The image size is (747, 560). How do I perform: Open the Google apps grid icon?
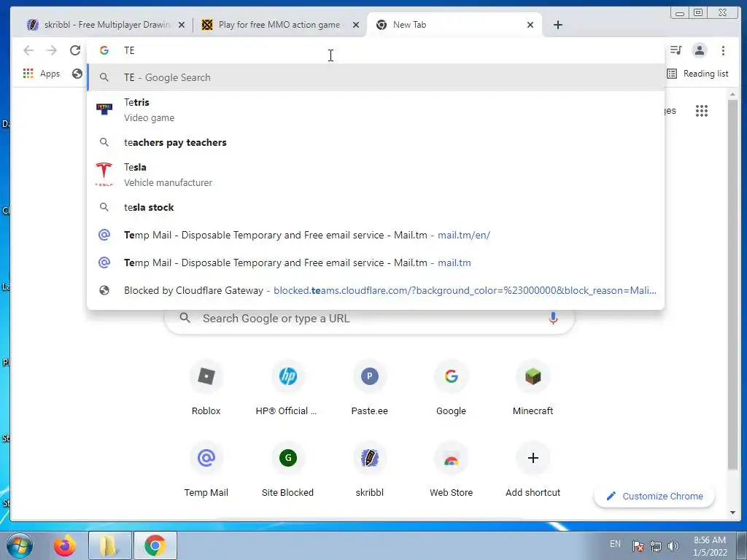701,111
